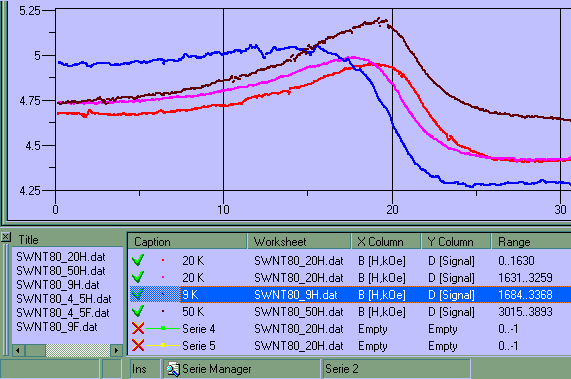Click the right arrow of the Title list scrollbar
Screen dimensions: 571x379
116,351
